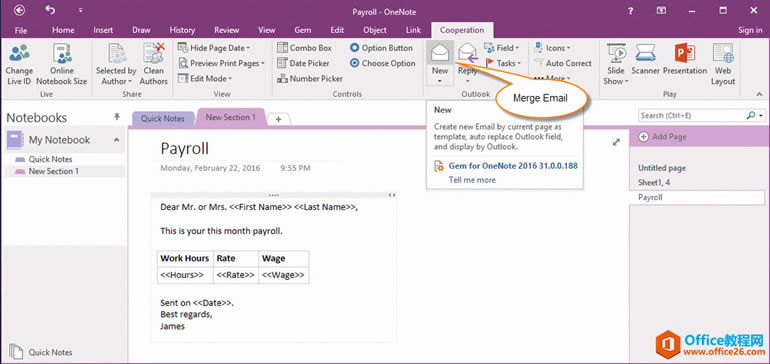Open the New Section 1 tab
Viewport: 770px width, 364px height.
(230, 117)
